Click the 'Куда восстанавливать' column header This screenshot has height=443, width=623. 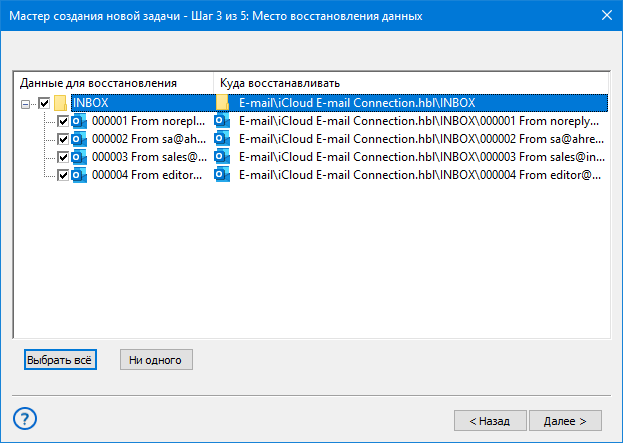[411, 83]
